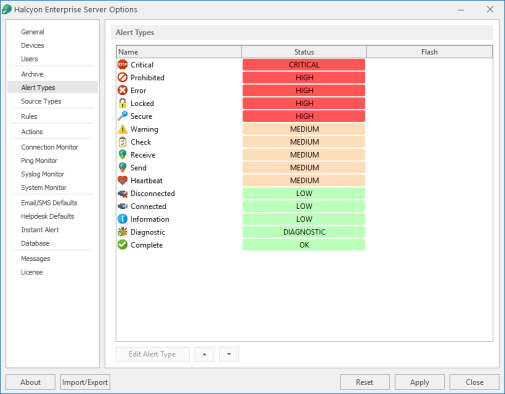Select the Heartbeat row name
Image resolution: width=505 pixels, height=394 pixels.
click(x=147, y=181)
